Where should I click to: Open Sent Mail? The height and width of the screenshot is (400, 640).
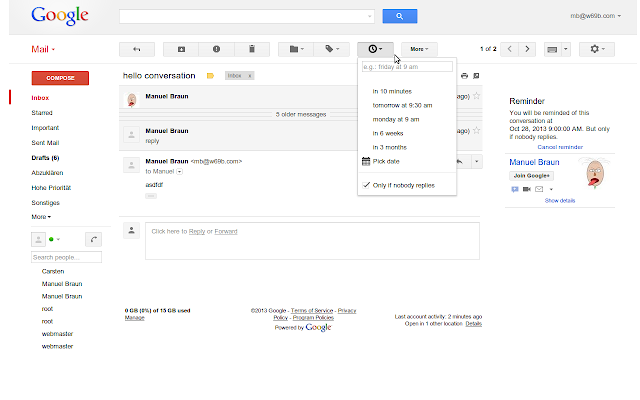coord(45,143)
